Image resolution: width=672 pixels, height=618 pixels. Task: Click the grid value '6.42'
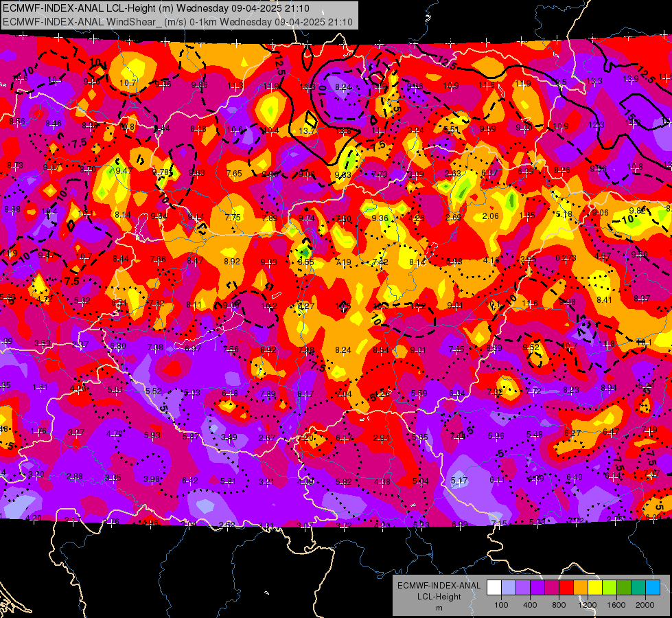[x=190, y=481]
